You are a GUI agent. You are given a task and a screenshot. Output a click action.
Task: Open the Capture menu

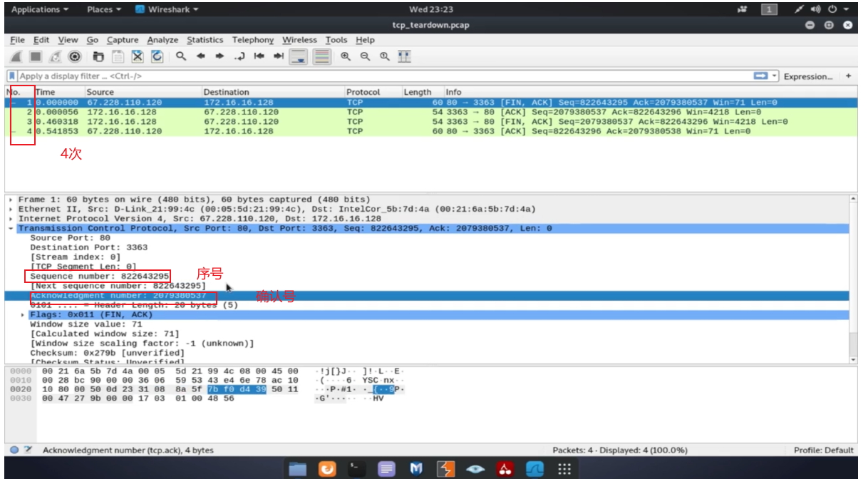click(123, 40)
